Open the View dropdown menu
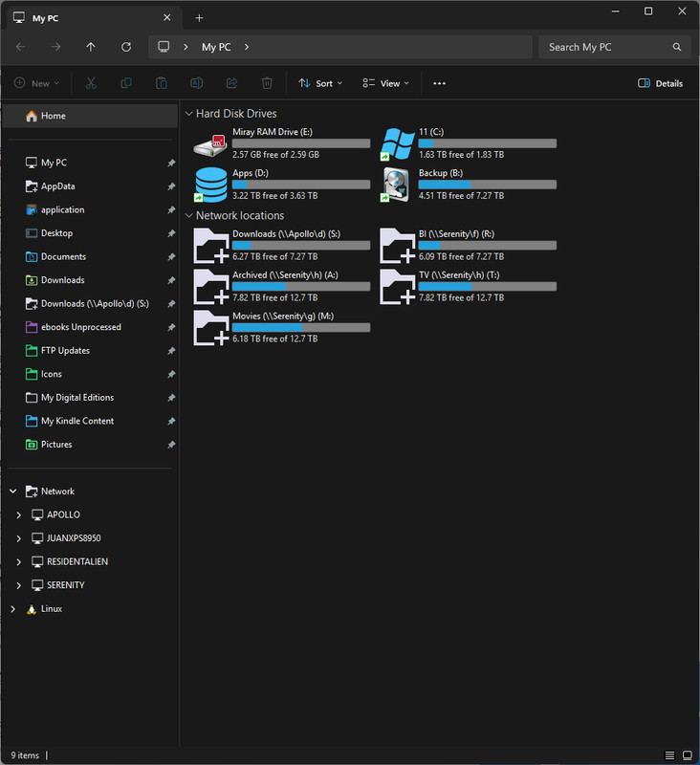 [385, 83]
